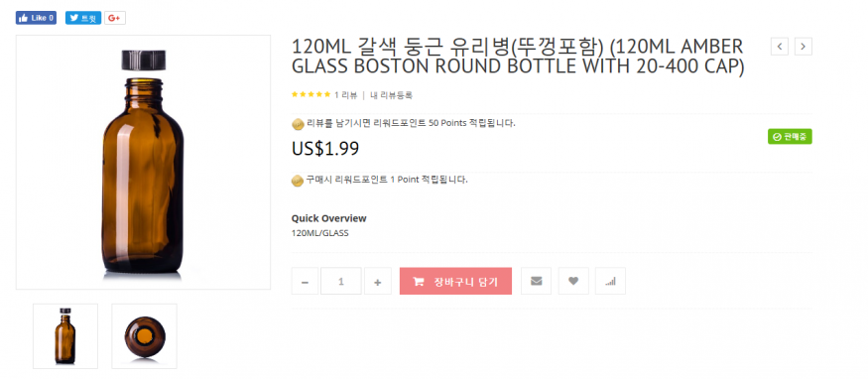868x379 pixels.
Task: Click the quantity input field
Action: coord(341,281)
